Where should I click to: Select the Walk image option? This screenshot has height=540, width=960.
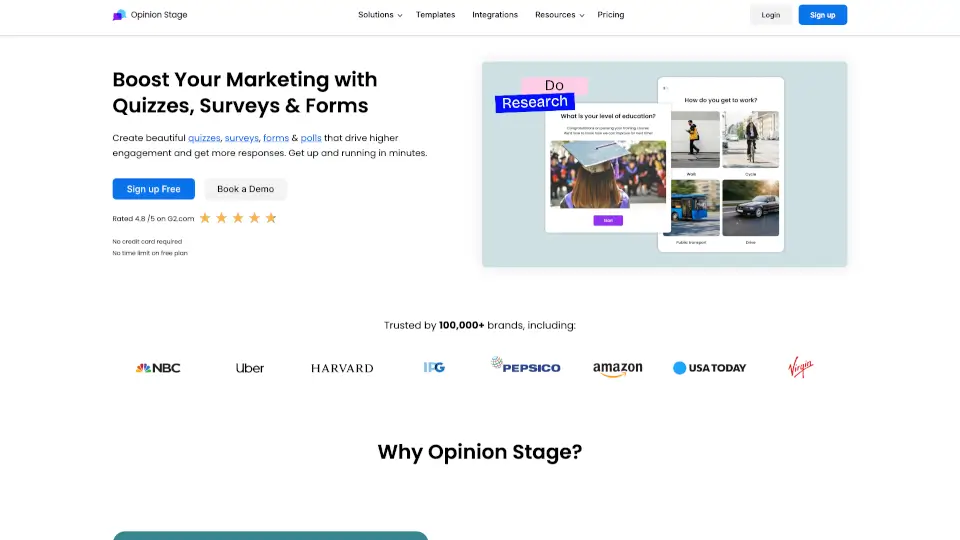(x=695, y=140)
